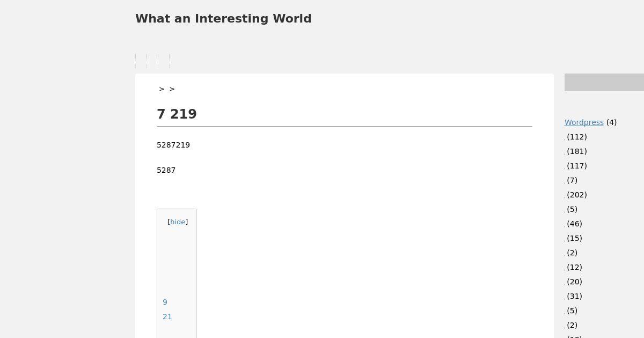This screenshot has width=644, height=338.
Task: Open the category with (46) posts
Action: (566, 225)
